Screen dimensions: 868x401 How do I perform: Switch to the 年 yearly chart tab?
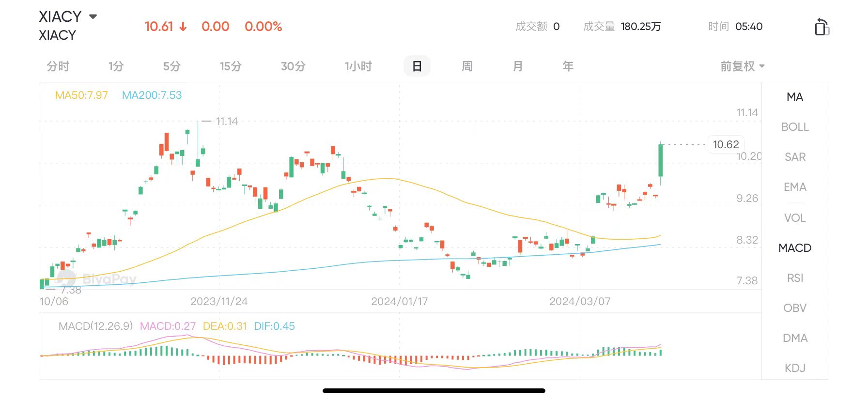[x=568, y=66]
